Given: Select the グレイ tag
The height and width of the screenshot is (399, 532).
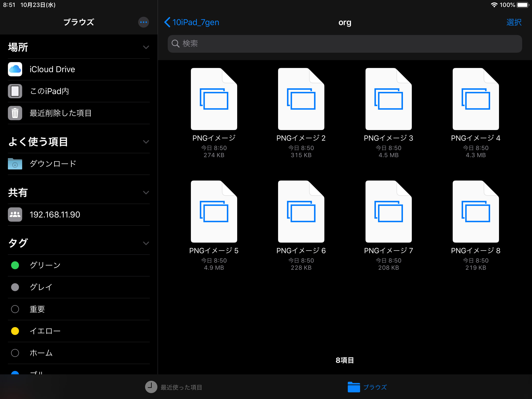Looking at the screenshot, I should click(x=41, y=287).
